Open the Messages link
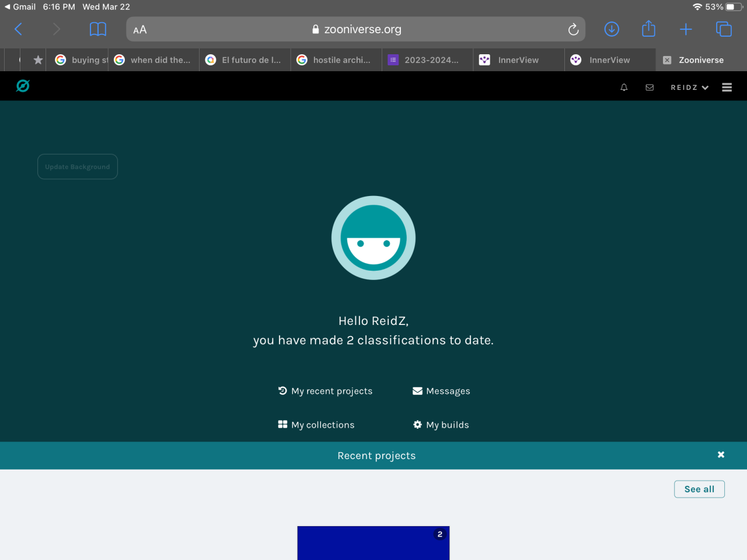 (x=441, y=391)
